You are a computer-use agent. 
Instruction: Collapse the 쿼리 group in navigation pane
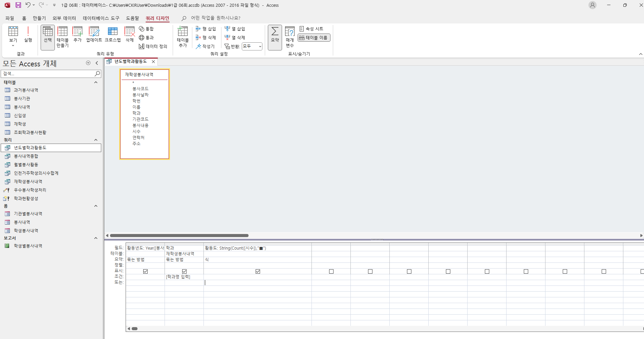(96, 140)
